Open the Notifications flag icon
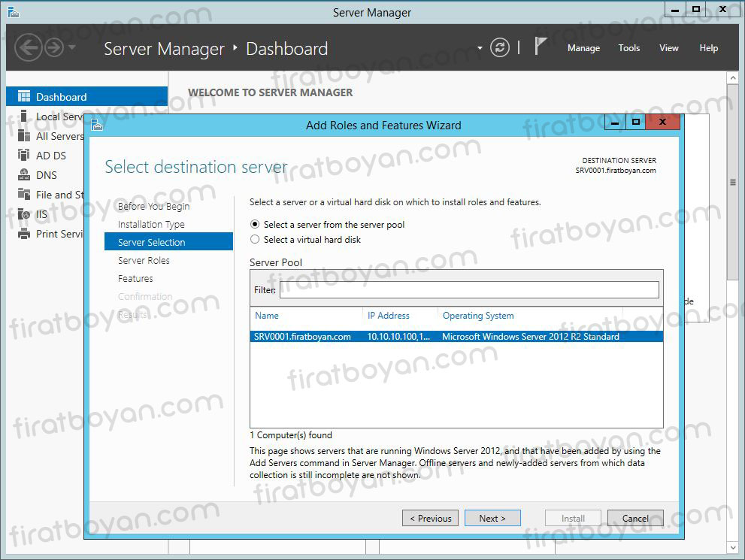Viewport: 745px width, 560px height. point(541,46)
